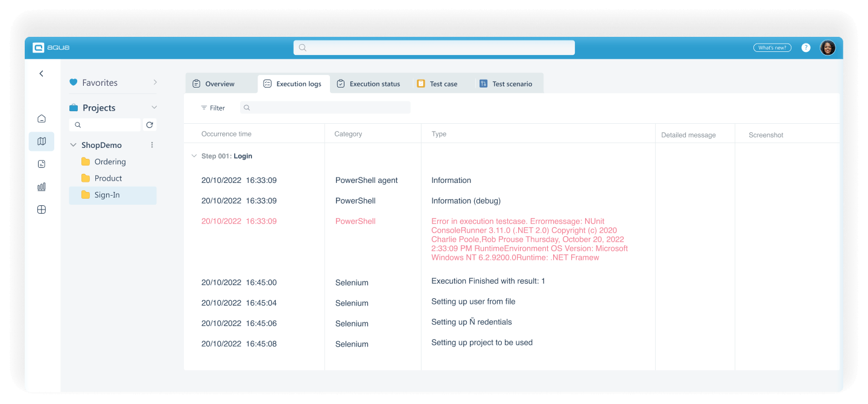
Task: Open your profile avatar picture
Action: pos(828,47)
